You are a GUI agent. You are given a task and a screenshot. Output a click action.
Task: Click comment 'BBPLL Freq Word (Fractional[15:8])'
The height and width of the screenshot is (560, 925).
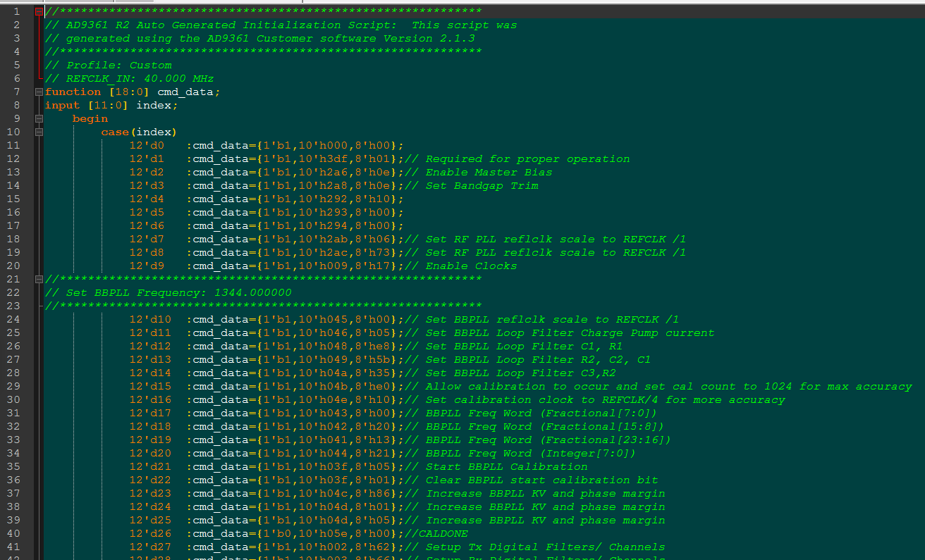pos(546,427)
